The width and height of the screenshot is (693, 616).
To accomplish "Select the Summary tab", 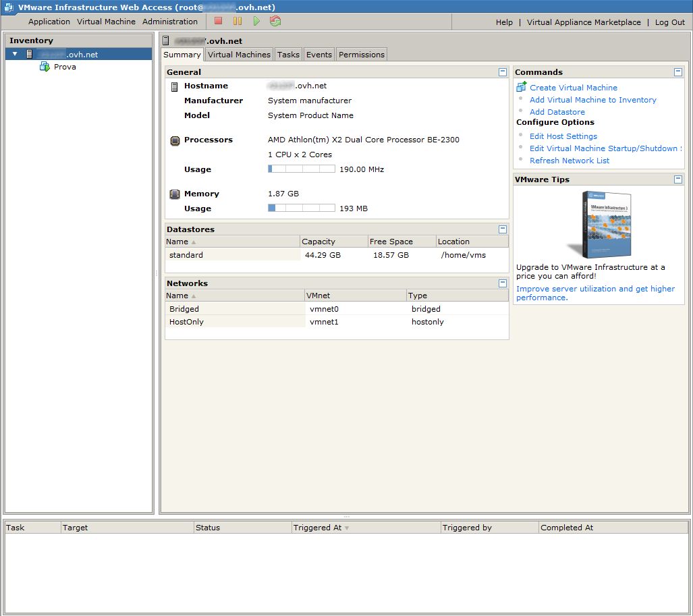I will pyautogui.click(x=182, y=55).
